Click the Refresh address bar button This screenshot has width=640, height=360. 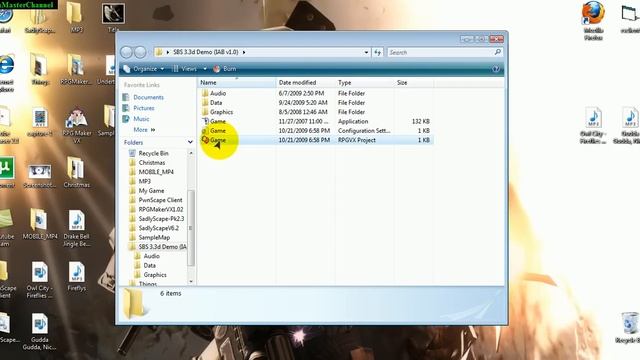[378, 52]
